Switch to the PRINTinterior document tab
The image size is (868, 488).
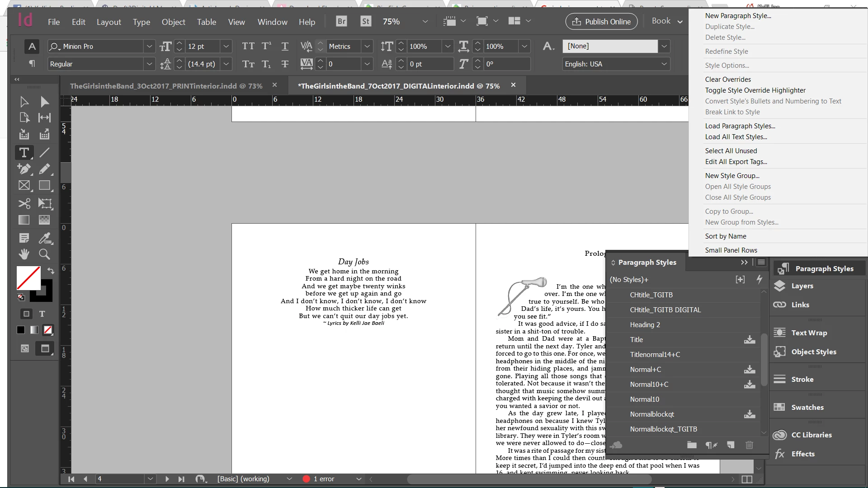166,85
